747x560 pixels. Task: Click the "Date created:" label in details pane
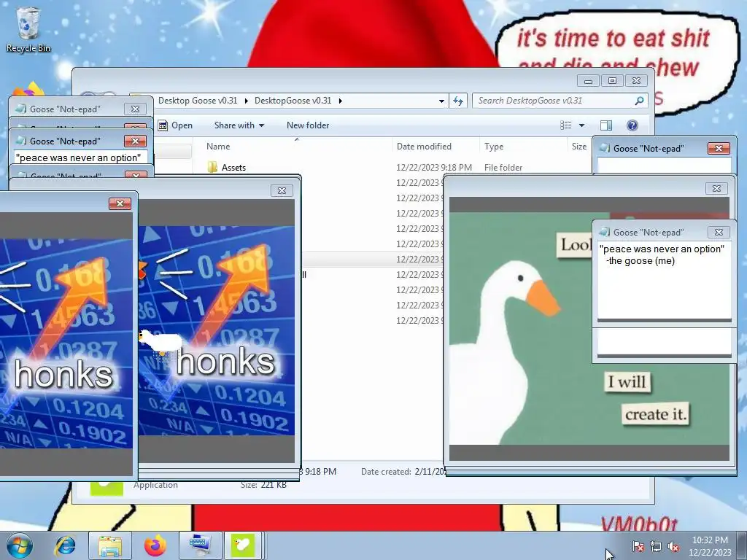(386, 472)
